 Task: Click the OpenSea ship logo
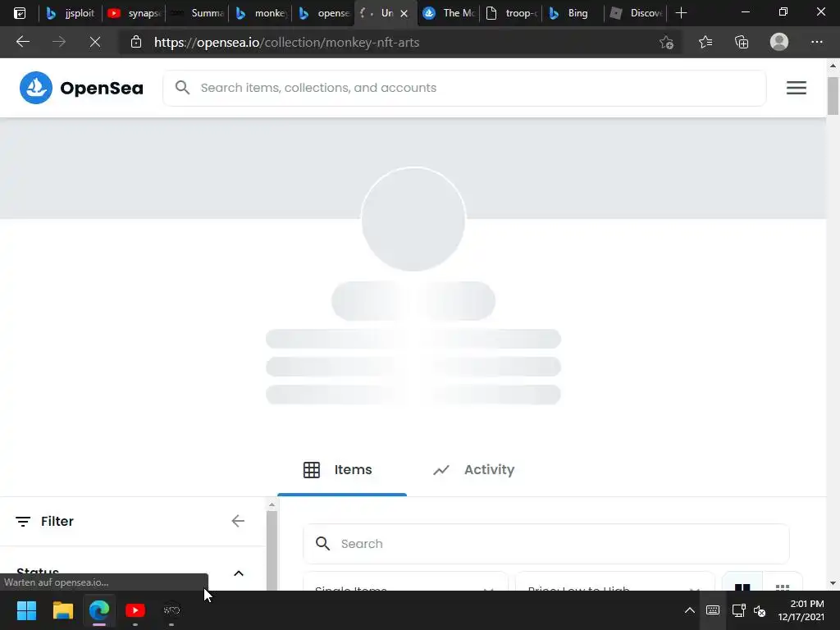coord(36,87)
